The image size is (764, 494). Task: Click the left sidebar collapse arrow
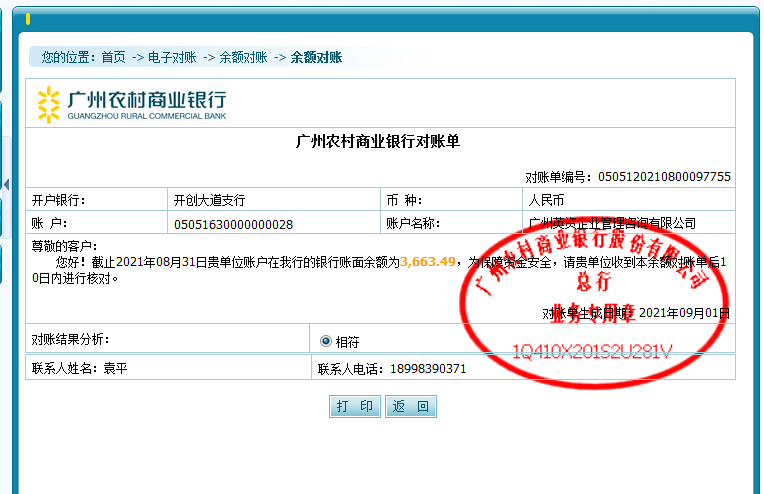click(x=6, y=185)
